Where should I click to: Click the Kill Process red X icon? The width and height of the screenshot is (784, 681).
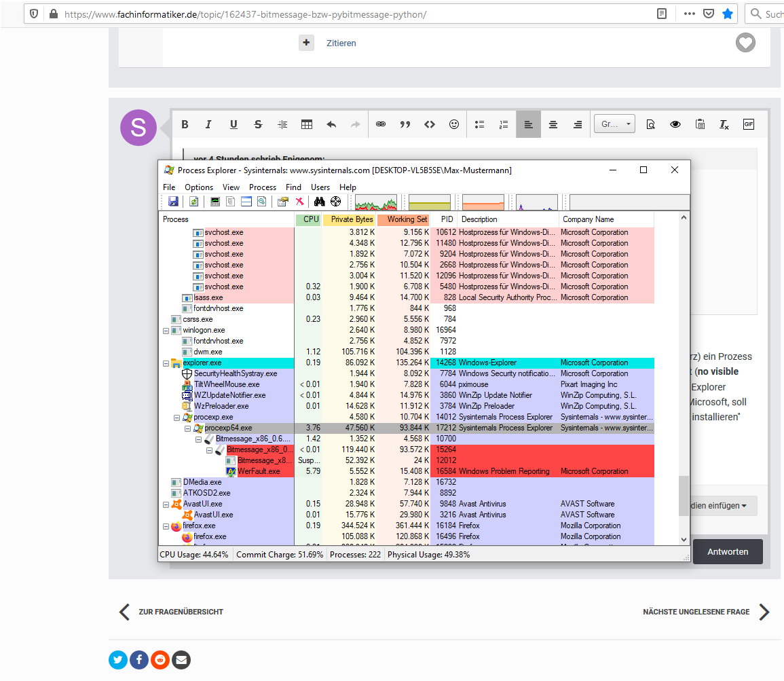tap(299, 202)
